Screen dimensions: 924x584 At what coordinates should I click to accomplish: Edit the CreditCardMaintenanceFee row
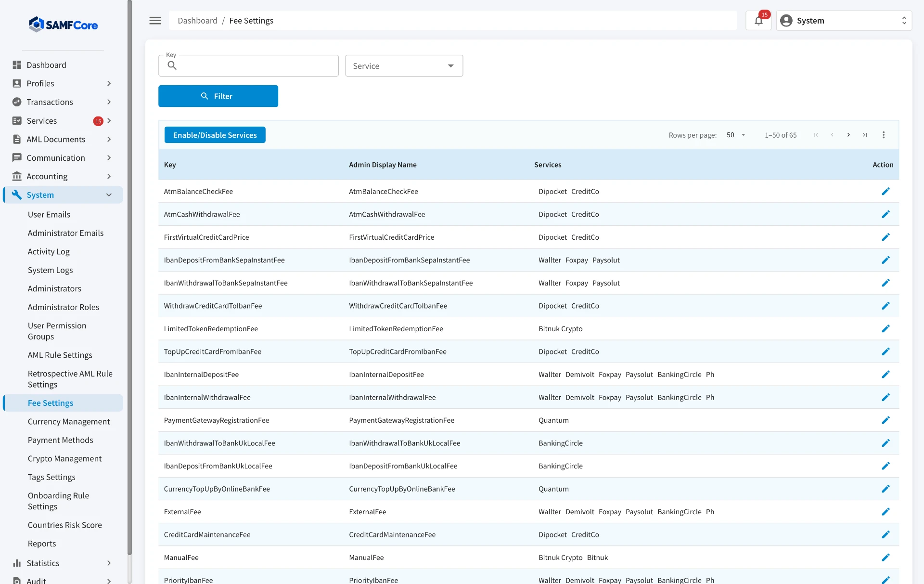pyautogui.click(x=885, y=534)
